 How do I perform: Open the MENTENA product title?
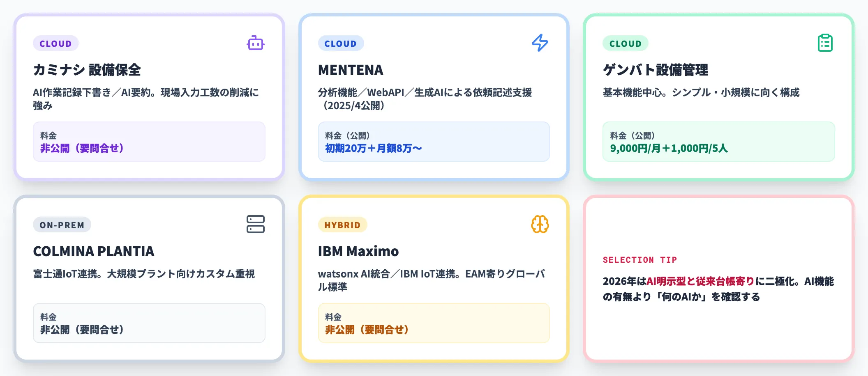click(x=351, y=70)
